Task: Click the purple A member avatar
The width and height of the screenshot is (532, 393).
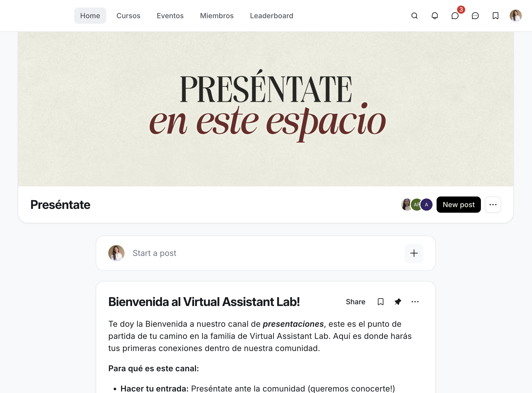Action: coord(426,205)
